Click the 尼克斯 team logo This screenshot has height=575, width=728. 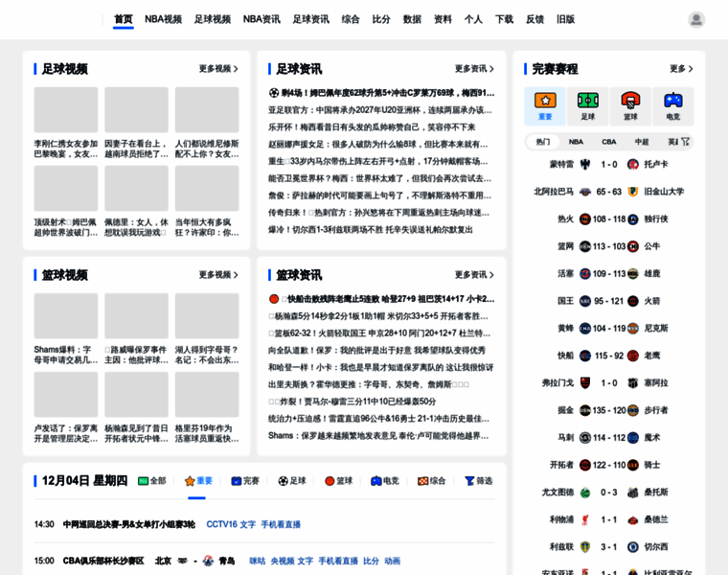(x=633, y=329)
